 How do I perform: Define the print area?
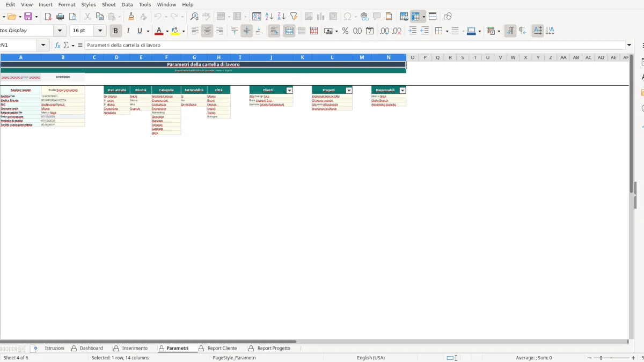pos(404,17)
